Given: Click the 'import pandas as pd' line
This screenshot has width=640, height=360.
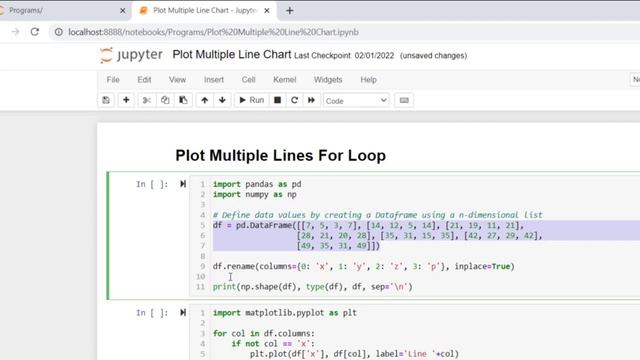Looking at the screenshot, I should 257,184.
